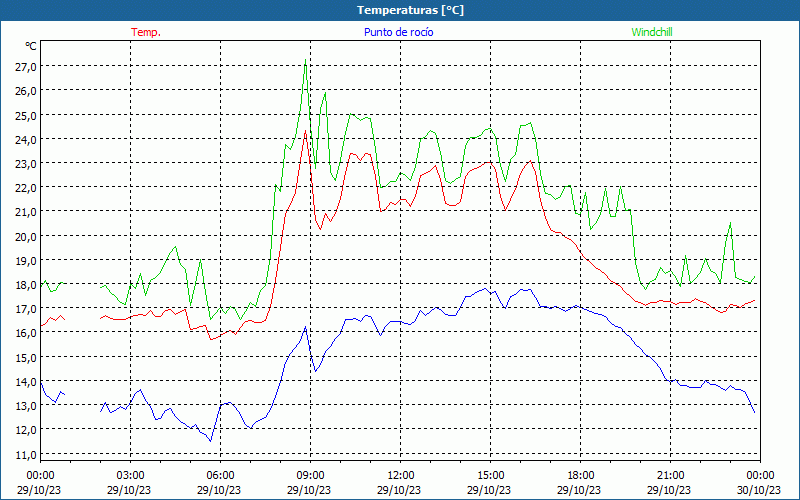Select the blue 'Punto de rocío' legend label
This screenshot has width=800, height=500.
pos(398,32)
